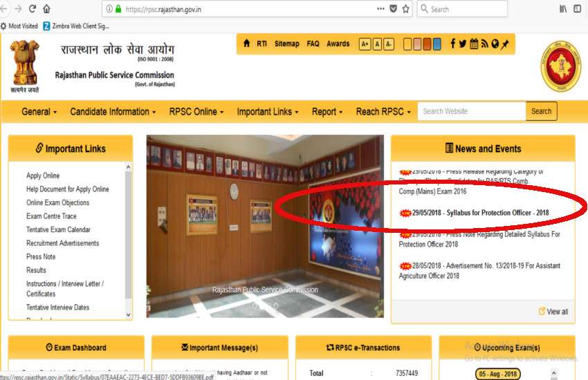Click the Home icon in top bar
This screenshot has height=380, width=588.
pyautogui.click(x=247, y=44)
